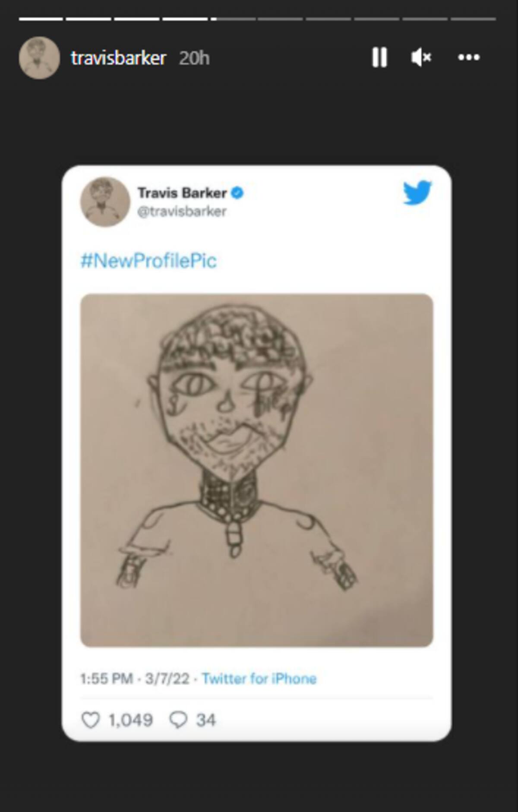Click the Travis Barker display name
The height and width of the screenshot is (812, 518).
182,193
